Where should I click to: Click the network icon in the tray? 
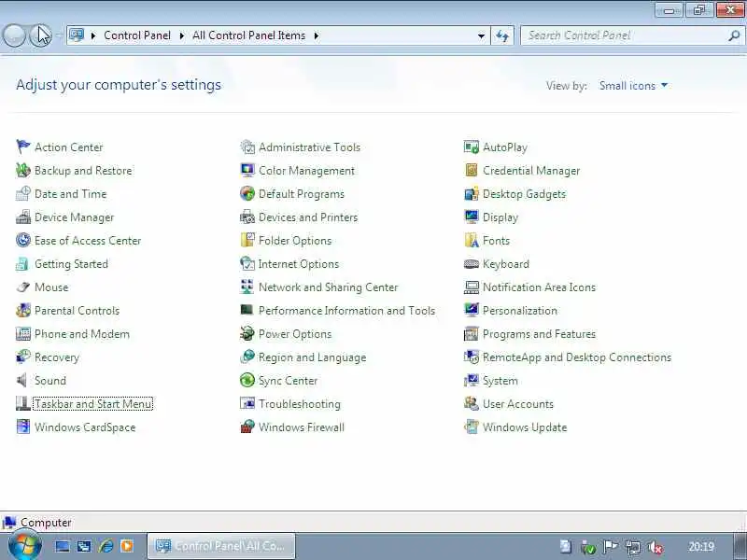tap(633, 547)
